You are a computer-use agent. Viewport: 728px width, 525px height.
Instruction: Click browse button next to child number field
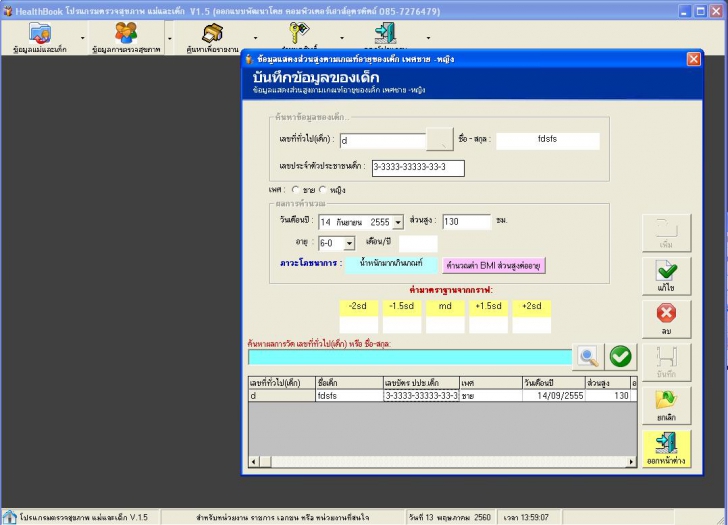point(440,140)
